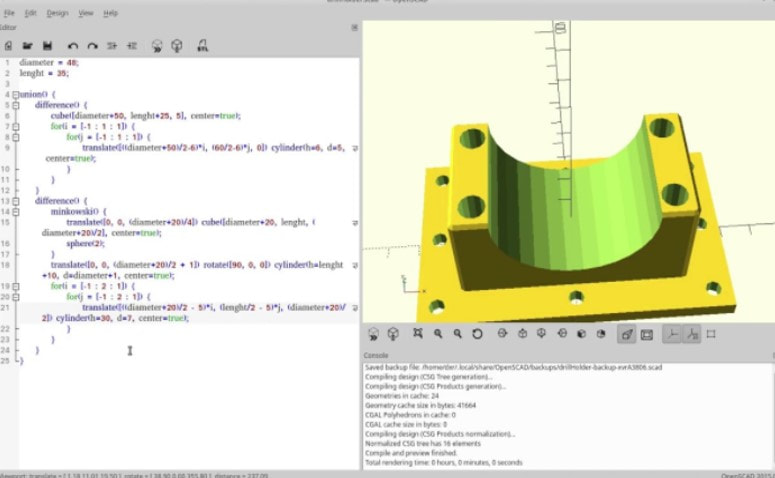Render the design from the editor toolbar

(176, 45)
